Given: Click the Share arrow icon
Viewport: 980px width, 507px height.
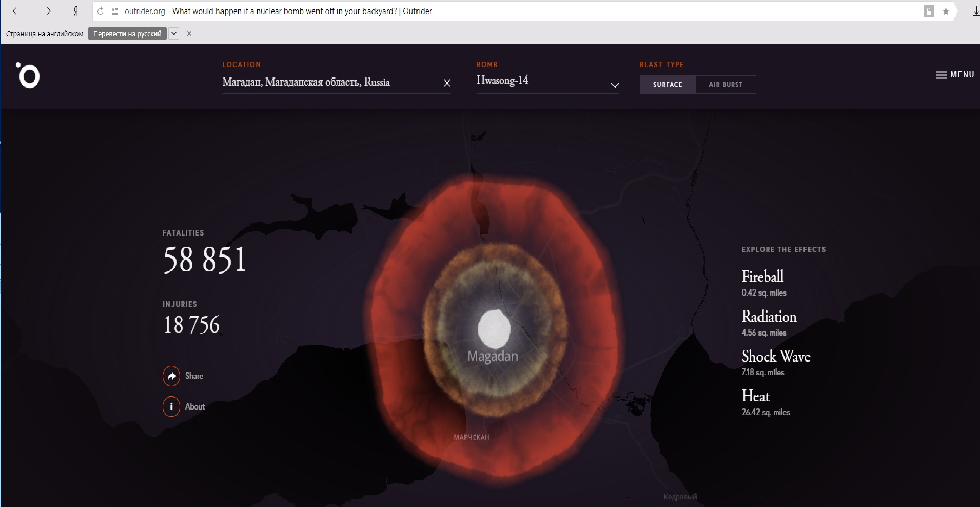Looking at the screenshot, I should pos(171,376).
